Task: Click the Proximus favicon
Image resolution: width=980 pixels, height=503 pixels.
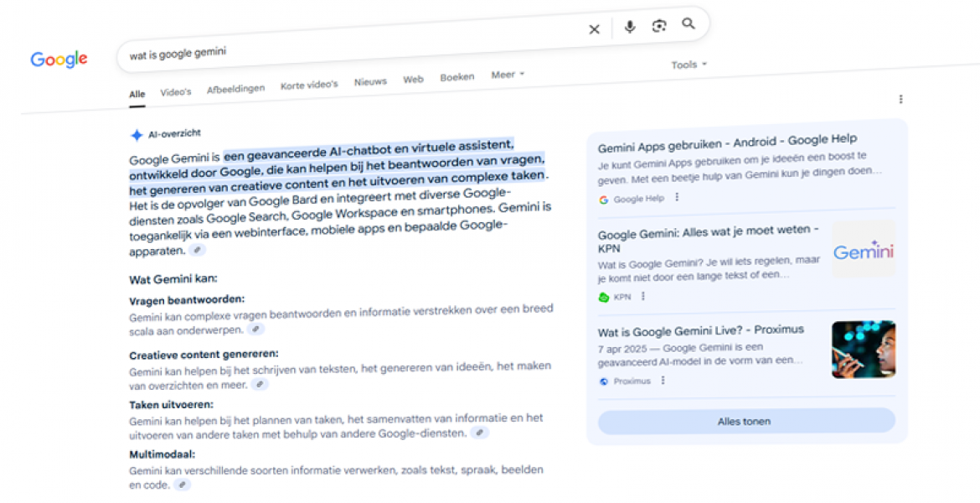Action: 604,381
